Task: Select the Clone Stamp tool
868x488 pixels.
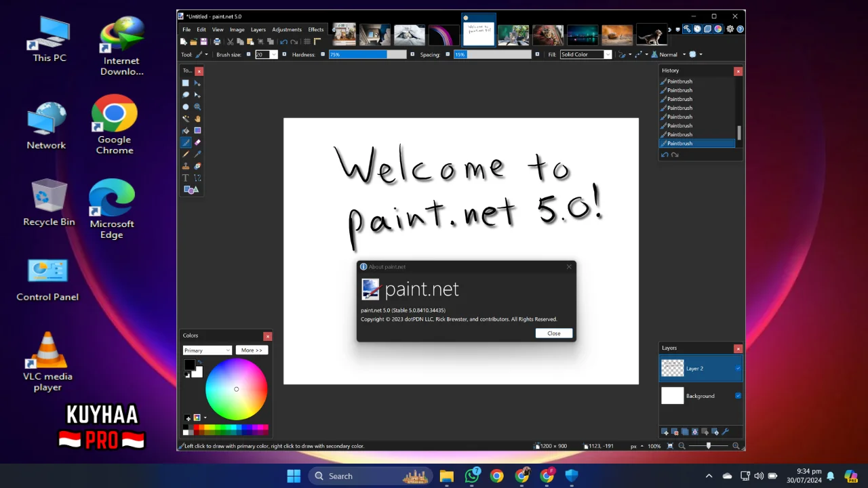Action: [185, 166]
